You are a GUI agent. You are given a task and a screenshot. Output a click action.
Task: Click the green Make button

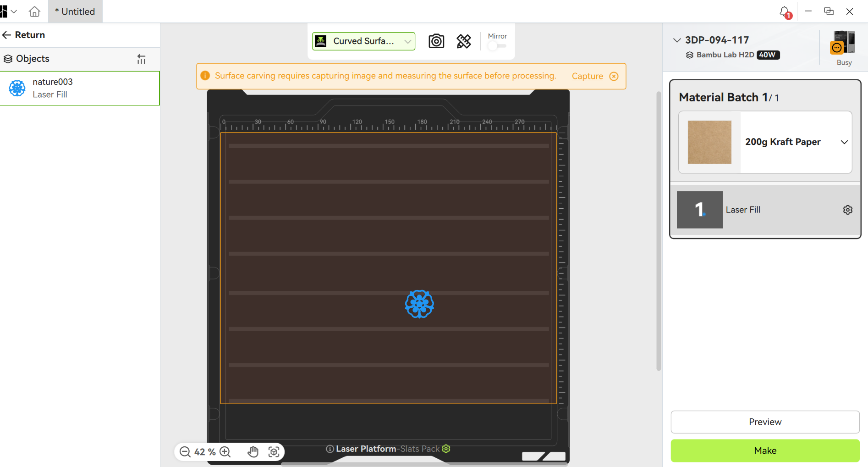tap(765, 450)
